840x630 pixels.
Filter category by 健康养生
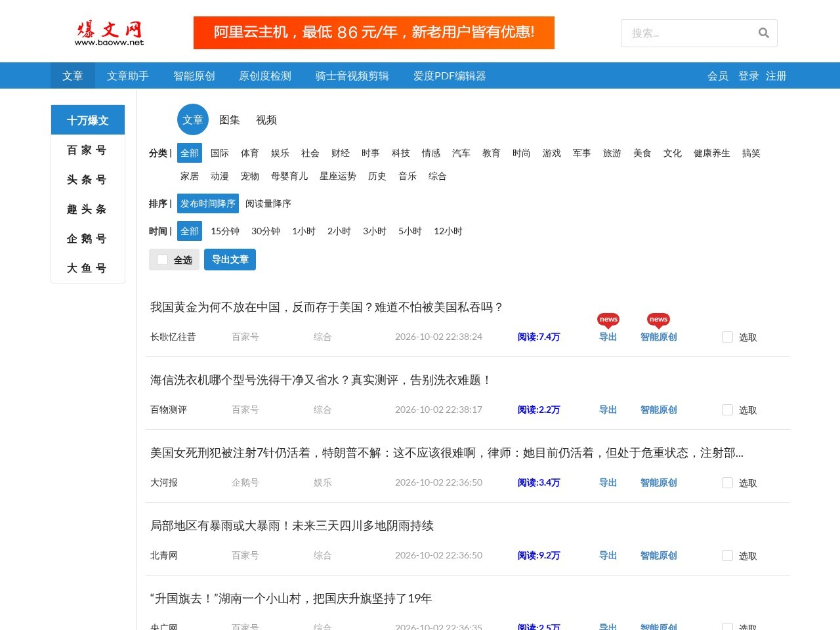pyautogui.click(x=712, y=153)
